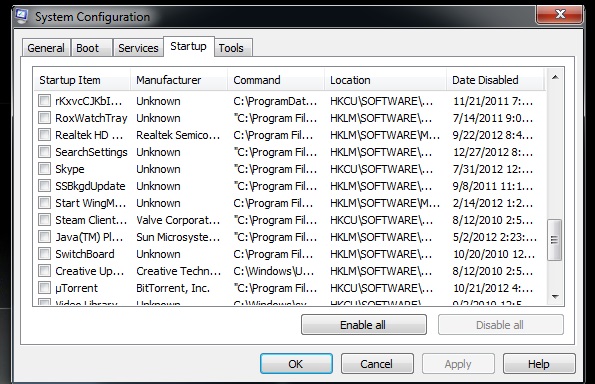This screenshot has height=384, width=595.
Task: Click the date cell '12/27/2012 8:...'
Action: point(493,152)
